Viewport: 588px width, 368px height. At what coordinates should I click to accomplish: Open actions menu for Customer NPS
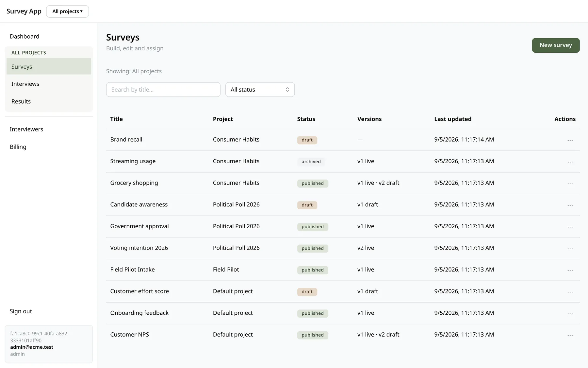coord(570,335)
